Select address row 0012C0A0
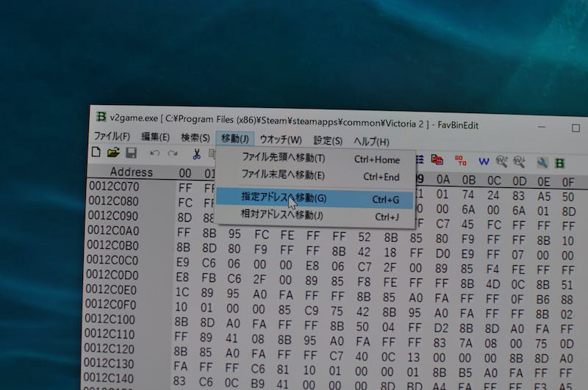588x390 pixels. 113,231
